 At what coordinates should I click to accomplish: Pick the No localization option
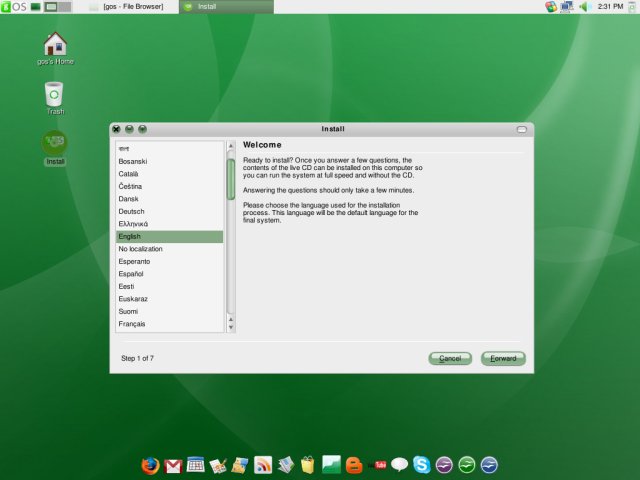click(x=141, y=249)
